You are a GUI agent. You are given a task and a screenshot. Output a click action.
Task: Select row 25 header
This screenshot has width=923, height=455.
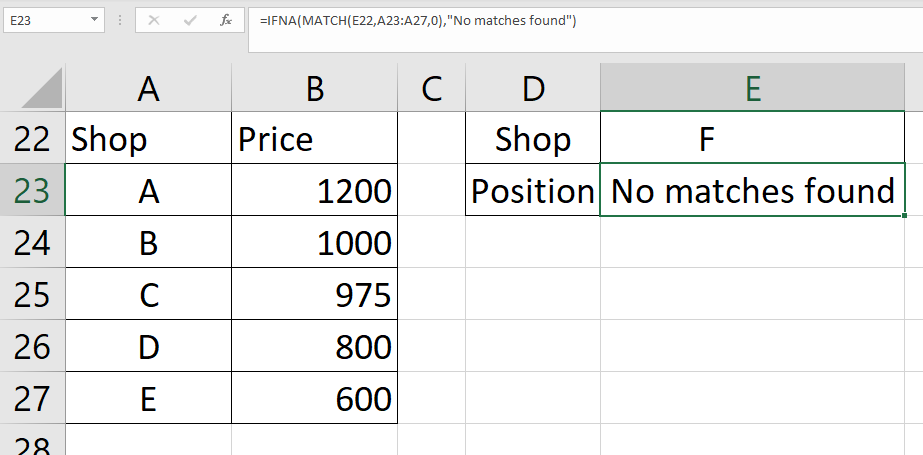[x=32, y=295]
